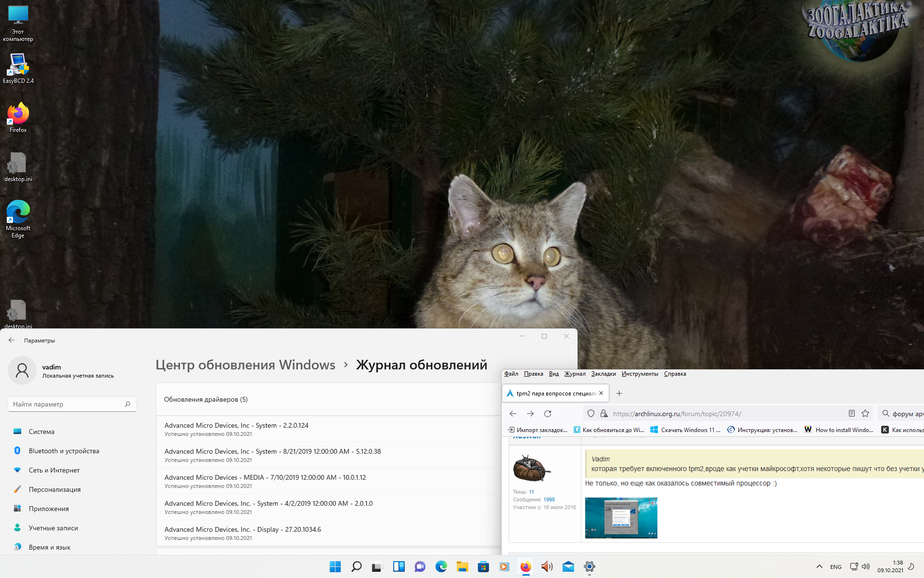Open Журнал menu in Firefox
Viewport: 924px width, 578px height.
[575, 374]
